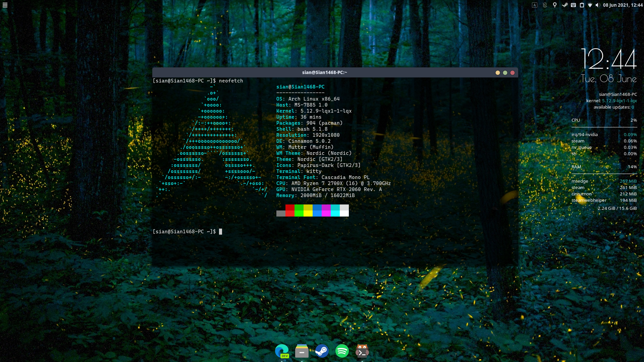Click the terminal title 'sian@Sian1468-PC:~'
This screenshot has width=644, height=362.
[324, 72]
